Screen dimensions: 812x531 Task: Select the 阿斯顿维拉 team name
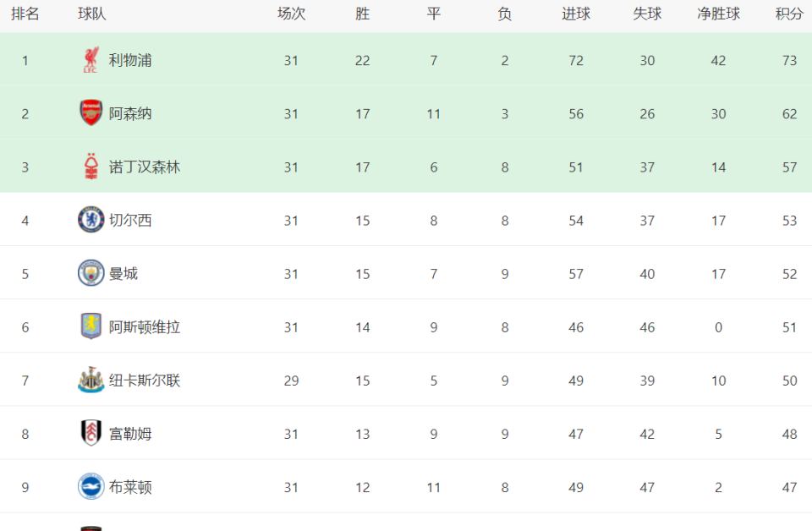[x=145, y=327]
